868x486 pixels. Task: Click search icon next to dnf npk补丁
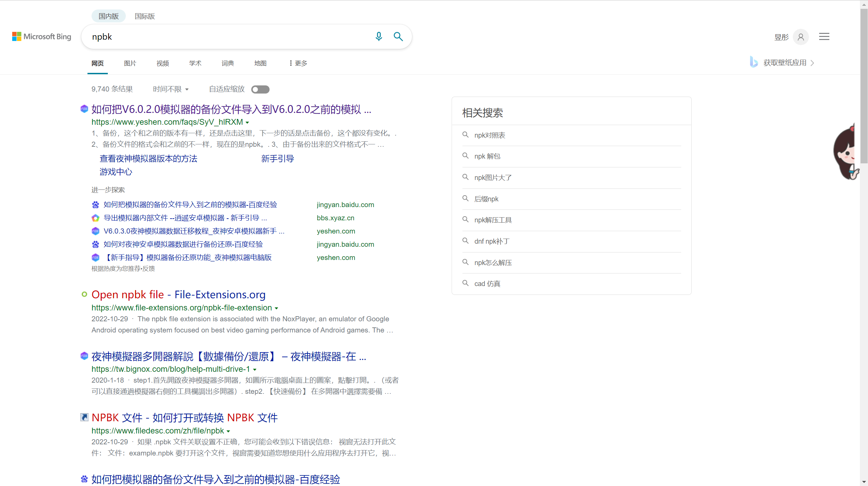click(x=466, y=241)
